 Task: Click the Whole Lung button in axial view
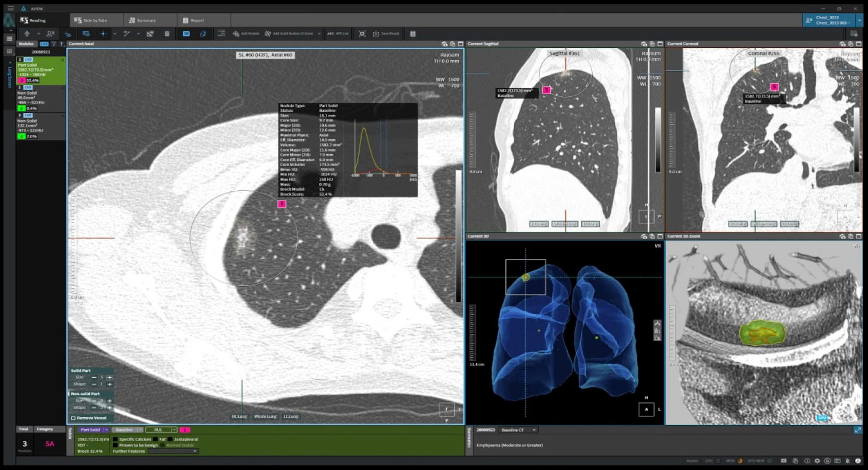pos(265,416)
